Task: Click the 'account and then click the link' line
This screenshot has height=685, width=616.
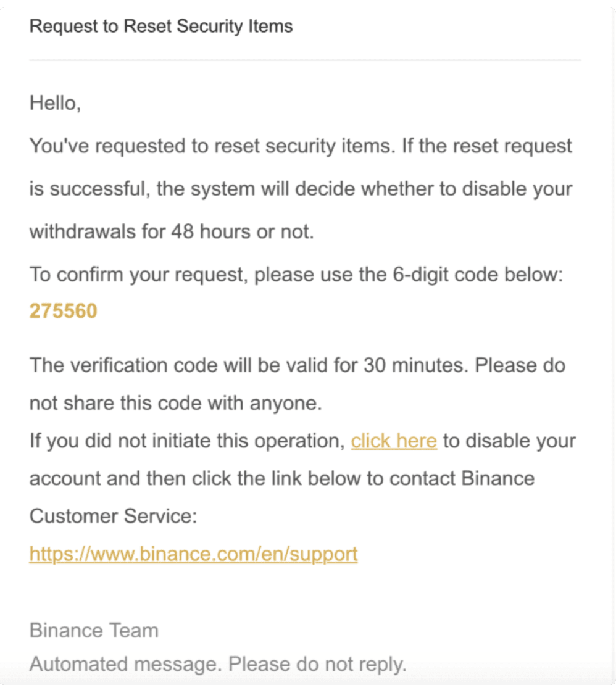Action: click(x=282, y=479)
